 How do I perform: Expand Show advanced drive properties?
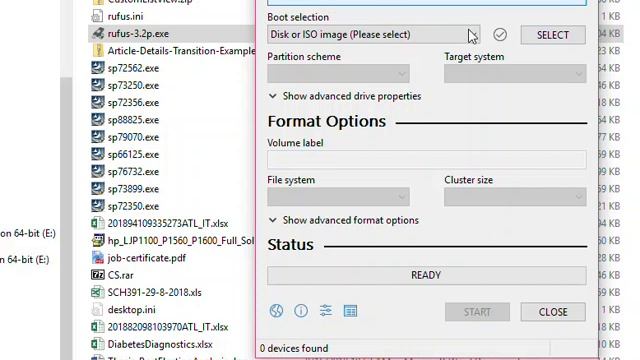pyautogui.click(x=345, y=96)
